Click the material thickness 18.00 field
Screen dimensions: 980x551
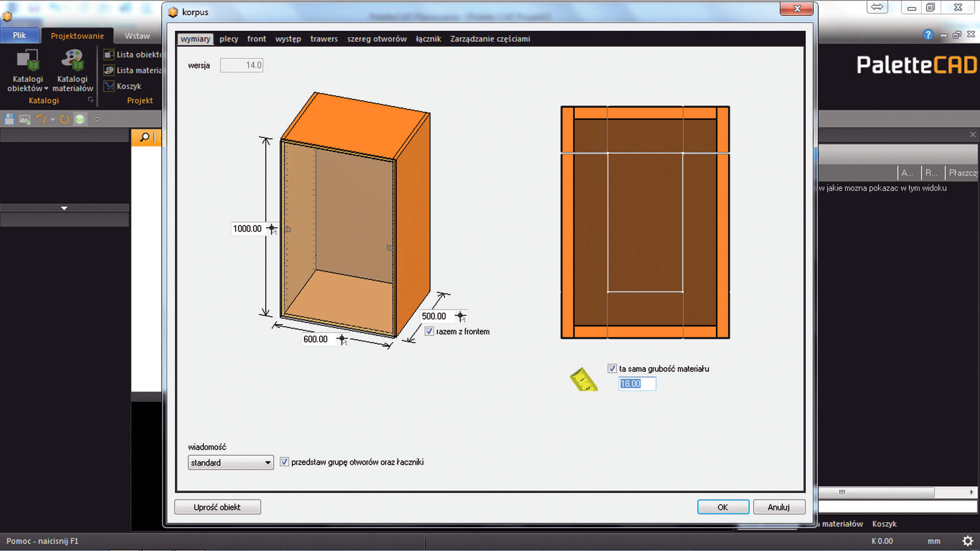point(637,384)
